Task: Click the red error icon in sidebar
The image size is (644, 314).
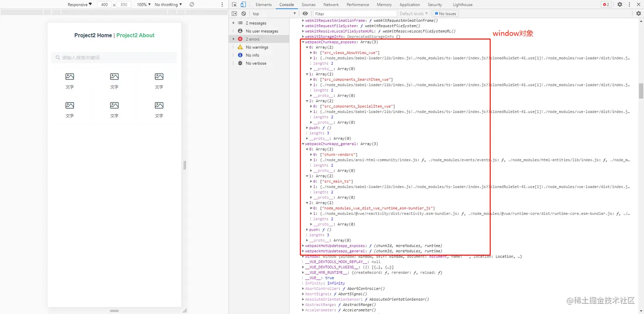Action: click(240, 39)
